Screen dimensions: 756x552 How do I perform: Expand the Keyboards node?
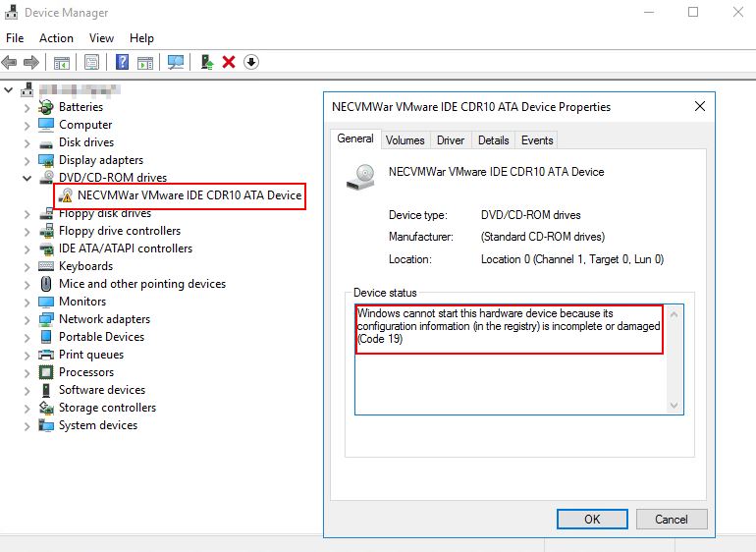[x=27, y=267]
